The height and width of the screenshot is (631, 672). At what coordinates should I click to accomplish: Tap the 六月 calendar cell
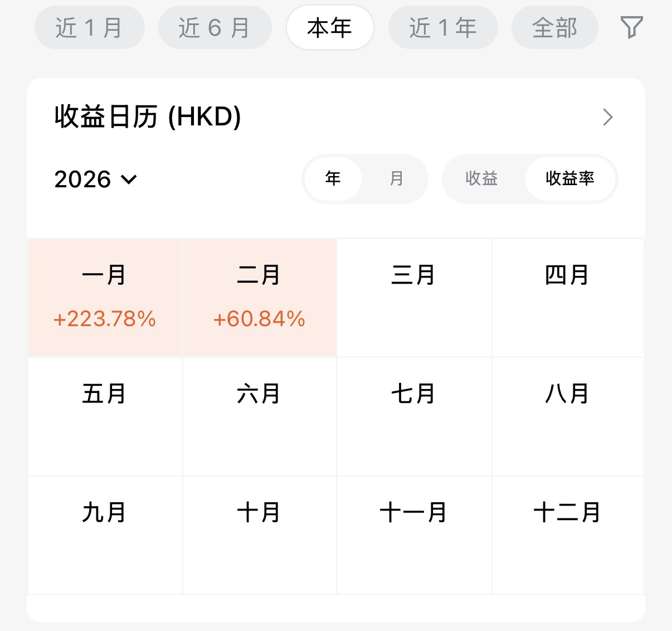click(259, 416)
